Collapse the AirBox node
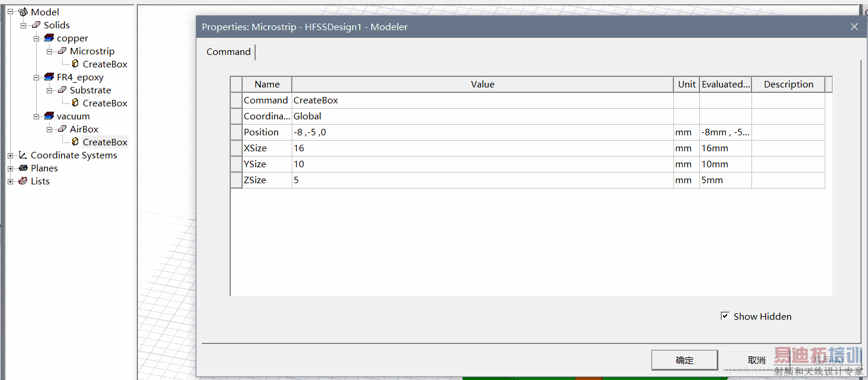 point(49,129)
